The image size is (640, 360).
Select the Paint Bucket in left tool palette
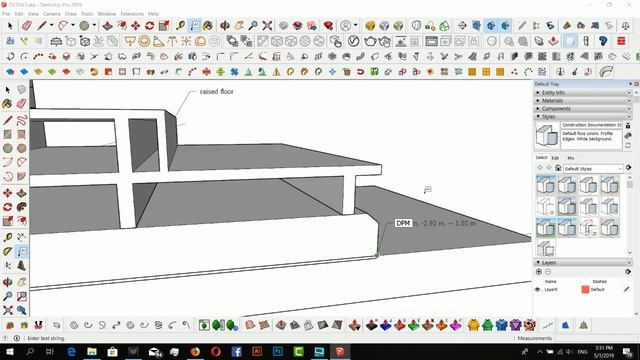[7, 104]
